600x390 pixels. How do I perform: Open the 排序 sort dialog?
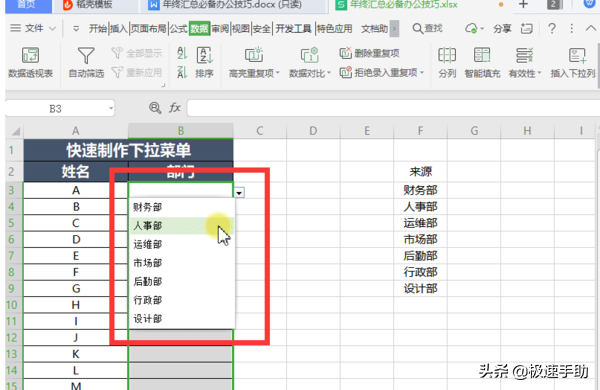pos(204,62)
